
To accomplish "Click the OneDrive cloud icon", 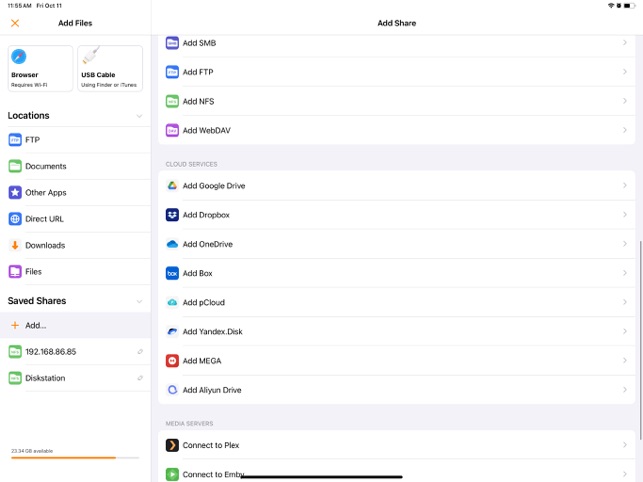I will click(x=172, y=244).
